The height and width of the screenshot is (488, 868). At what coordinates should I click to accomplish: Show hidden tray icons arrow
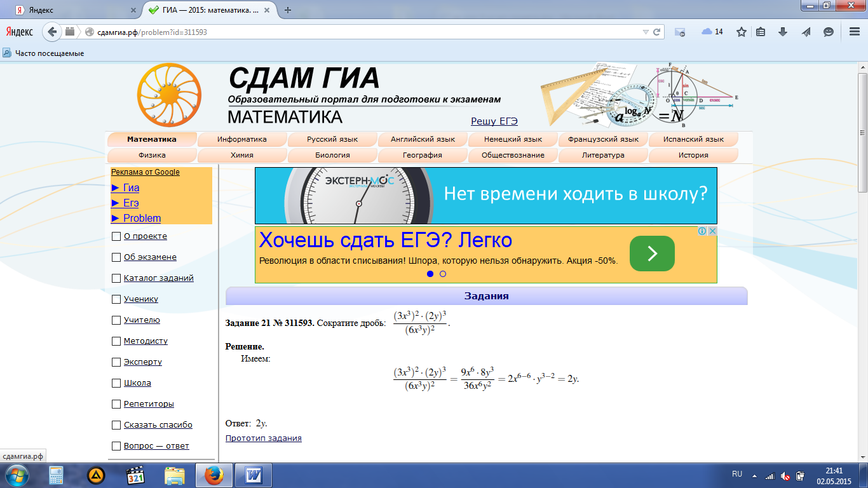coord(754,475)
